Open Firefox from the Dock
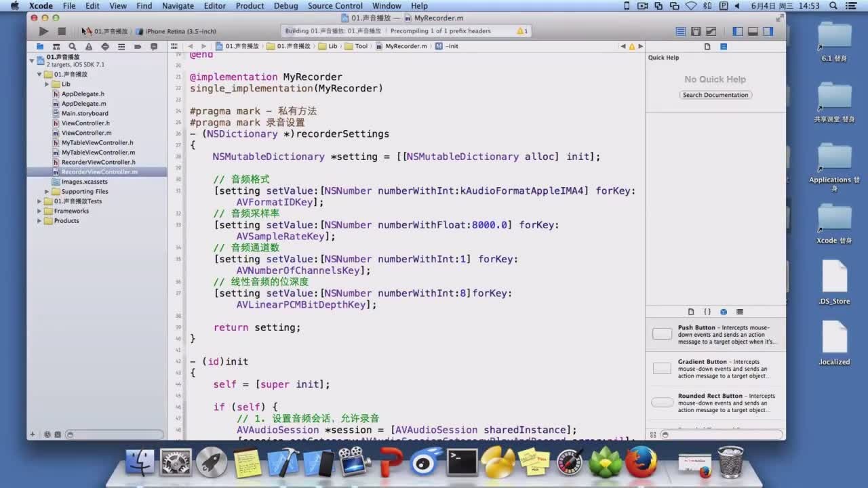Image resolution: width=868 pixels, height=488 pixels. click(x=641, y=462)
